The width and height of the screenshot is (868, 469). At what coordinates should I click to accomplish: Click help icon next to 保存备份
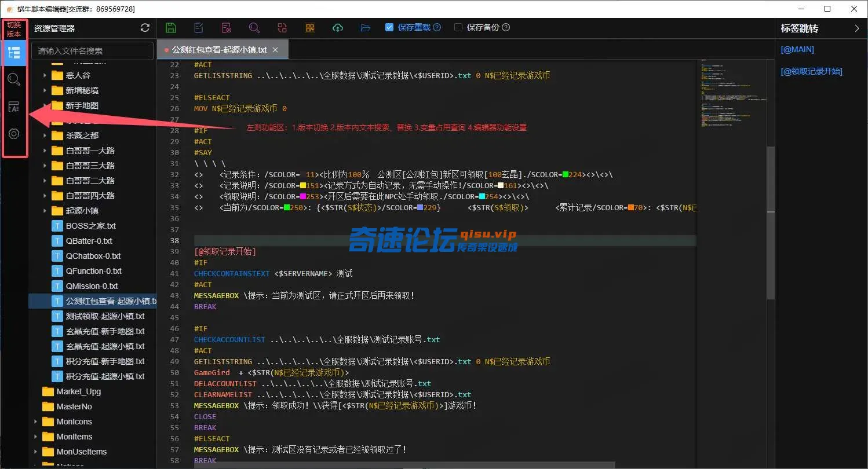(506, 27)
